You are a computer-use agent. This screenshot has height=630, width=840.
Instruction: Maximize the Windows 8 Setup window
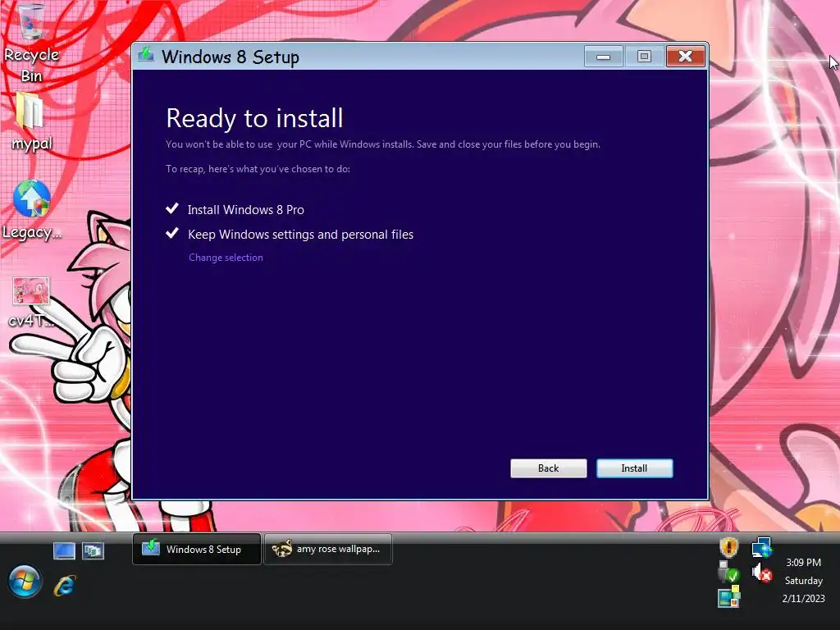(644, 57)
